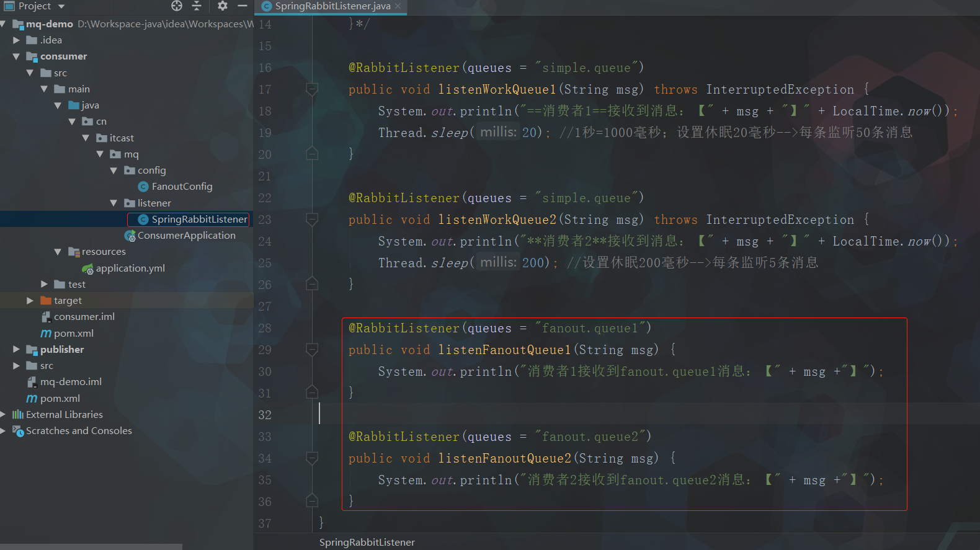The height and width of the screenshot is (550, 980).
Task: Expand External Libraries node
Action: (x=3, y=414)
